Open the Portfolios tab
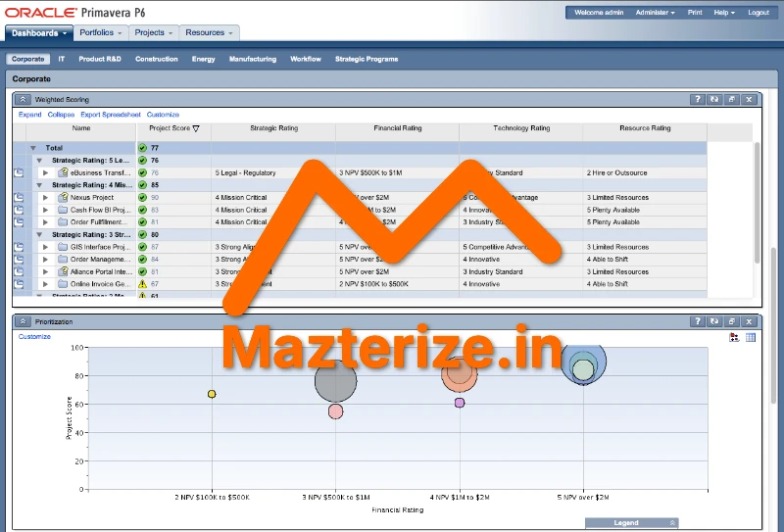The image size is (784, 532). tap(102, 32)
